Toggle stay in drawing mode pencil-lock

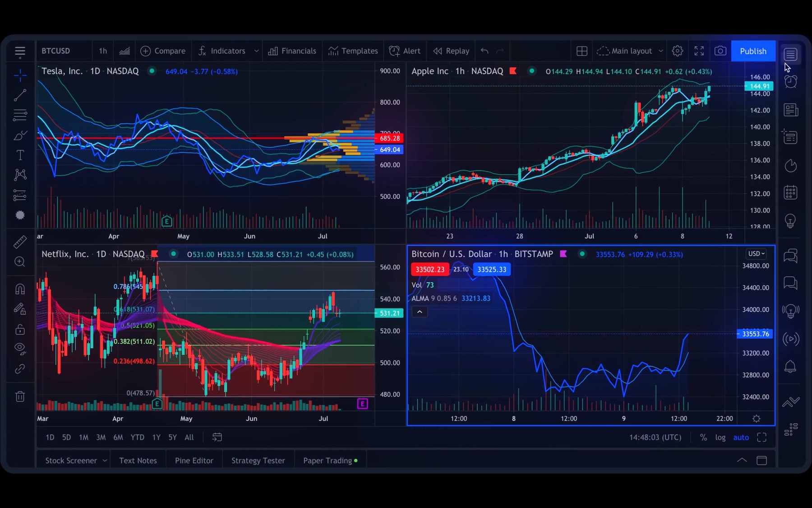[x=20, y=309]
